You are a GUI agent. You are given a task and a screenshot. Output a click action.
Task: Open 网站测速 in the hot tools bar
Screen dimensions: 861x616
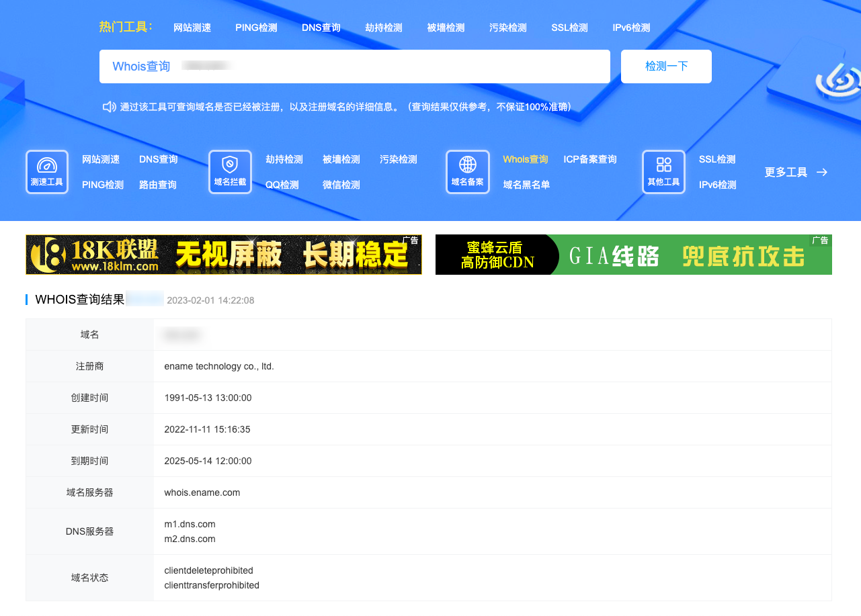click(192, 28)
